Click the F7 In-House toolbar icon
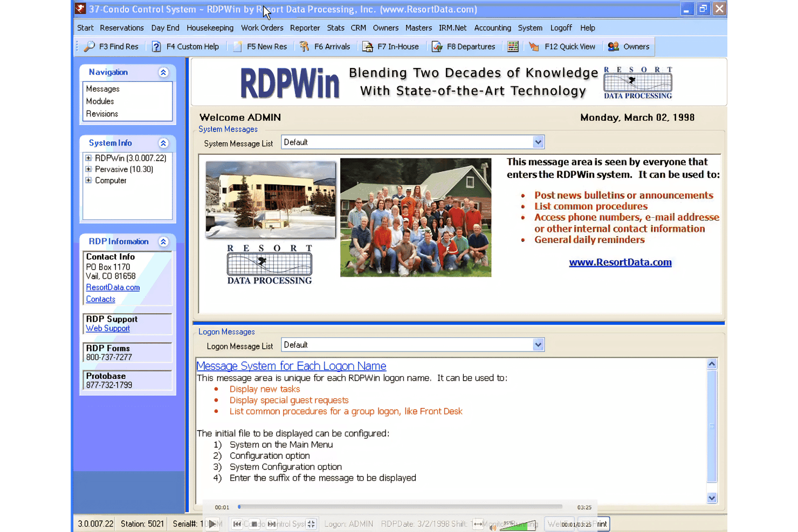The width and height of the screenshot is (798, 532). tap(368, 47)
